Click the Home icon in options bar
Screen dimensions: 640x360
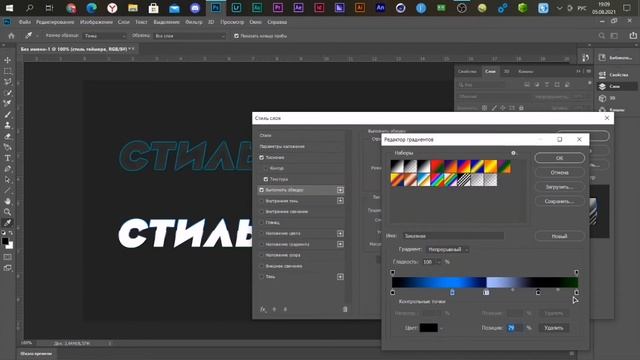(11, 36)
